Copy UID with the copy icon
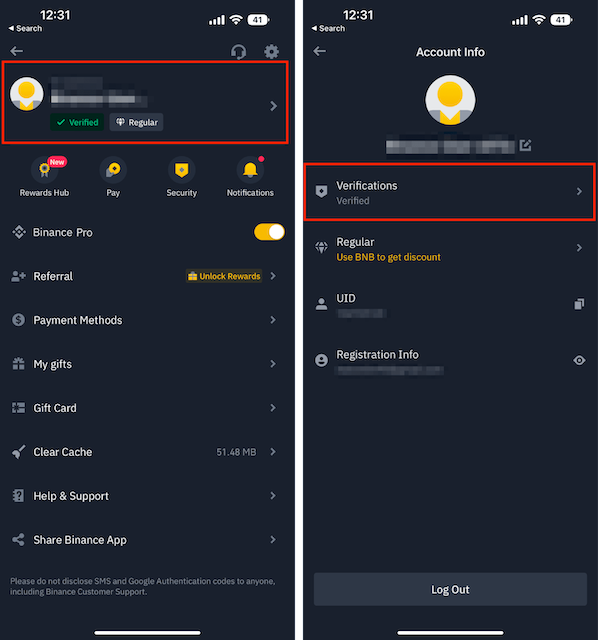The height and width of the screenshot is (640, 598). 579,304
